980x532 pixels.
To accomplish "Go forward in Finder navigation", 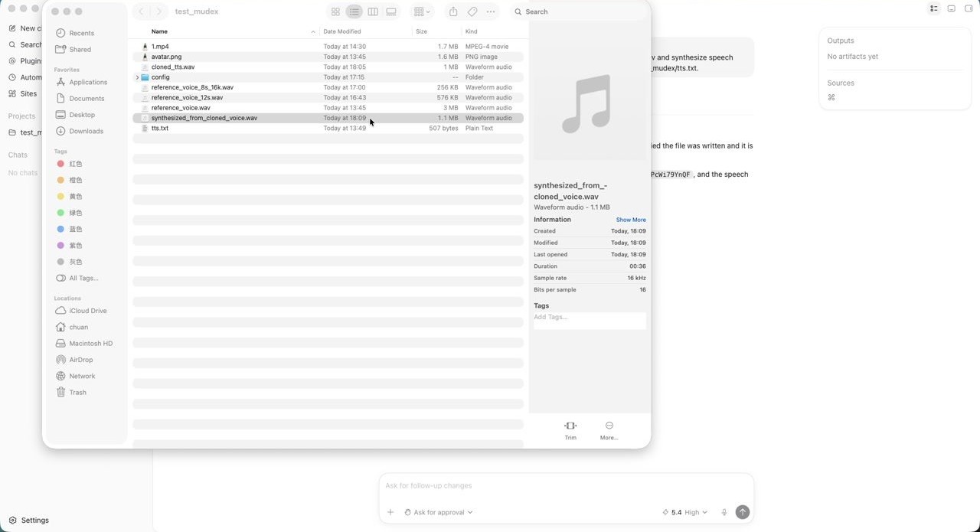I will click(159, 11).
